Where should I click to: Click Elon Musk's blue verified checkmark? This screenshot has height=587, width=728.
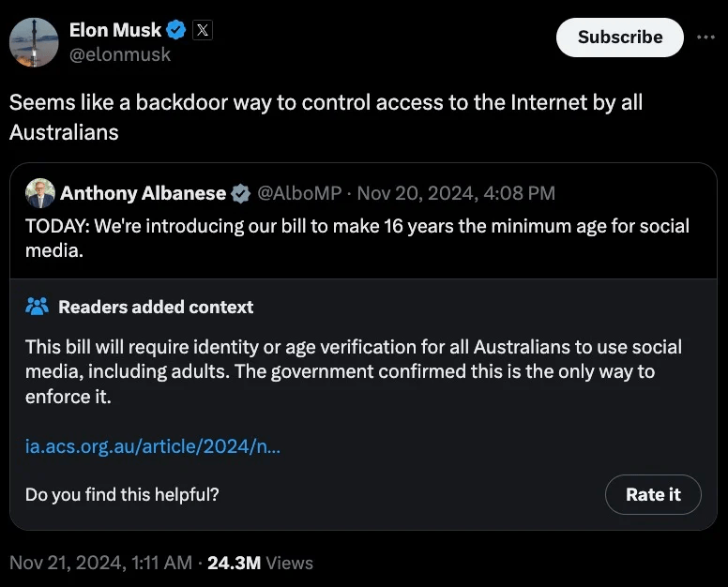[x=175, y=30]
